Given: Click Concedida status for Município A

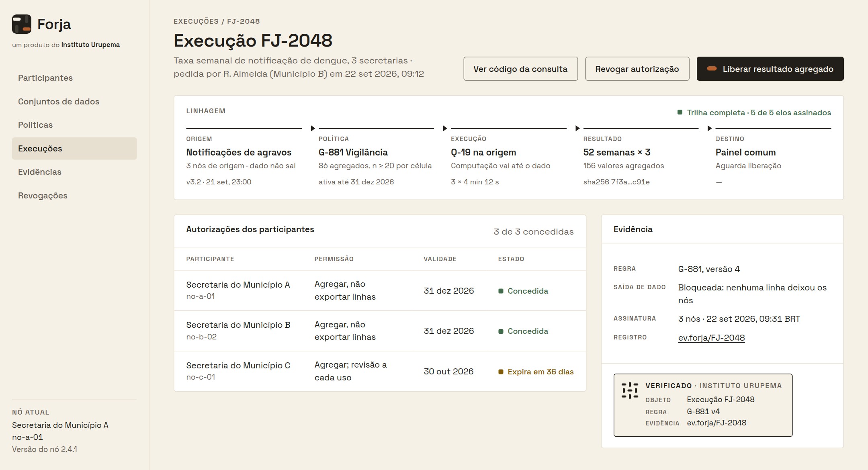Looking at the screenshot, I should tap(523, 291).
